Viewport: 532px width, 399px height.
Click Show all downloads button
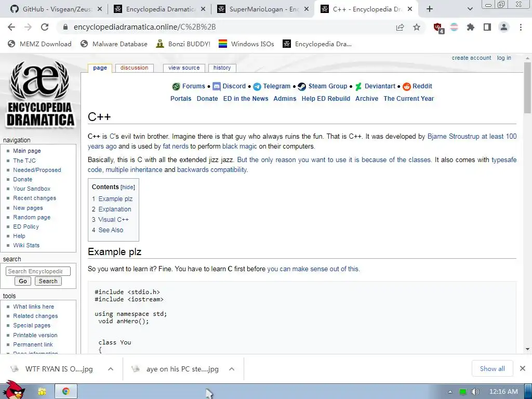click(493, 369)
